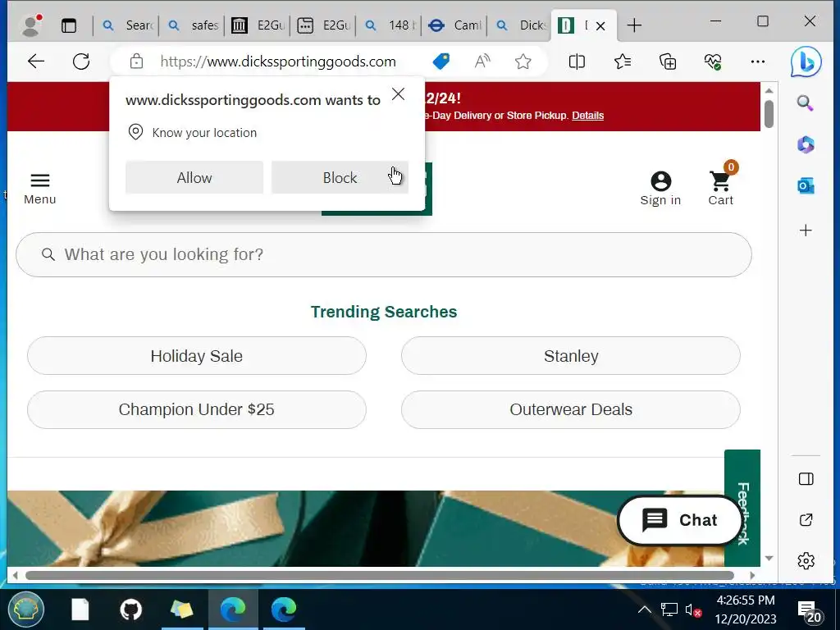
Task: Open the tab actions menu icon
Action: [69, 25]
